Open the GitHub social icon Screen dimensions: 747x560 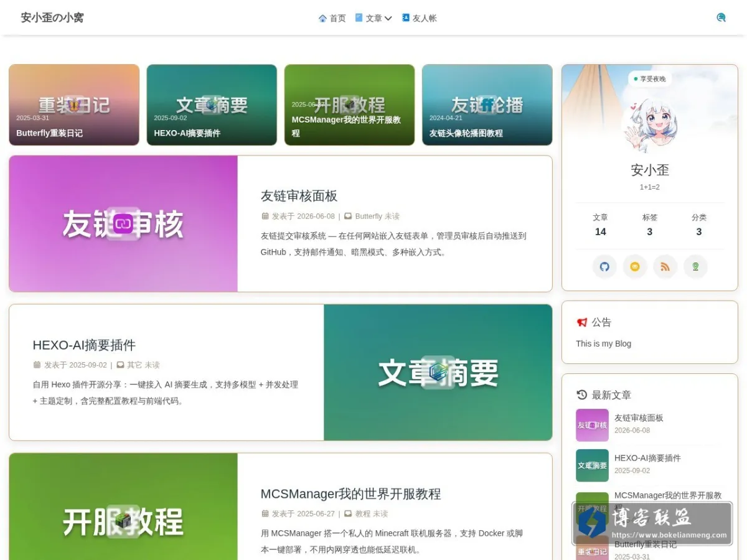point(604,267)
